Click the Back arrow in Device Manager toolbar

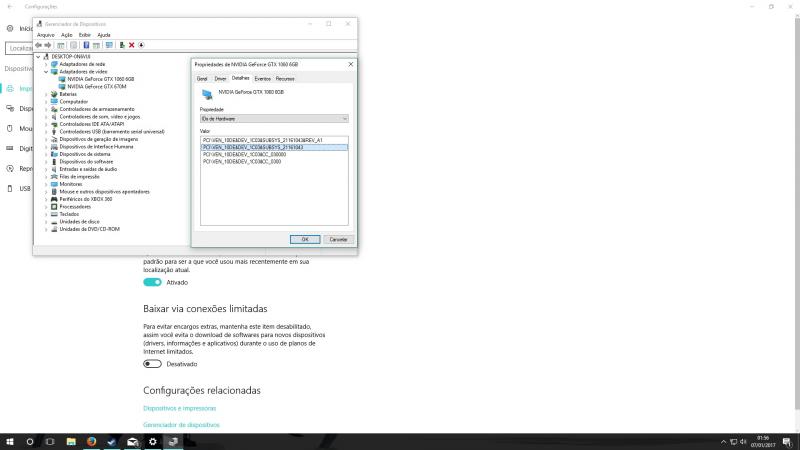click(39, 45)
